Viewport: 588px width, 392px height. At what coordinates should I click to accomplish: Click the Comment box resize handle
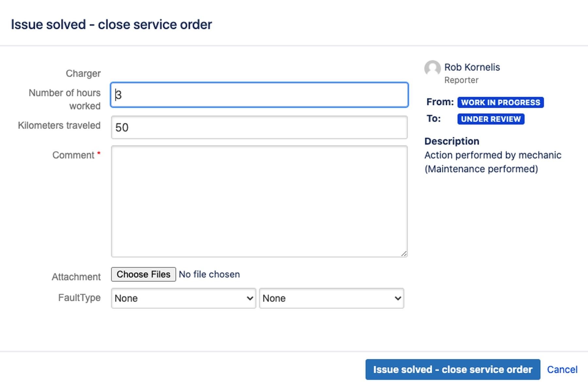[404, 253]
